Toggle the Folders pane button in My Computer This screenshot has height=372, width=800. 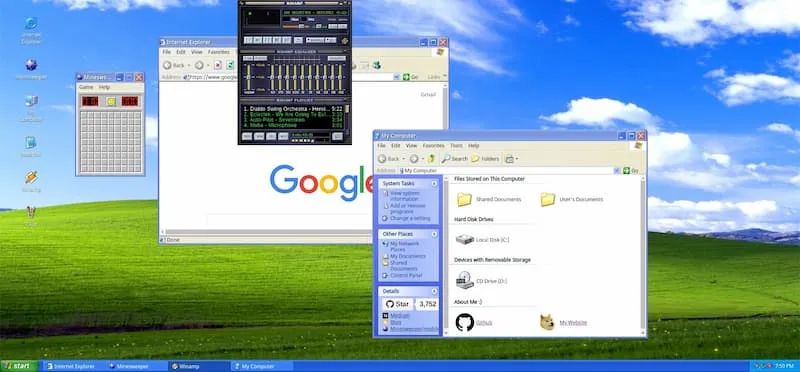pyautogui.click(x=485, y=159)
